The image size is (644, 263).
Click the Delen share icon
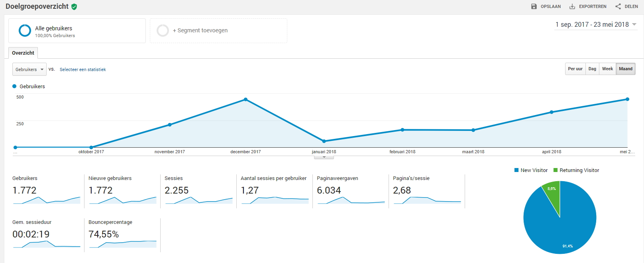[x=618, y=6]
